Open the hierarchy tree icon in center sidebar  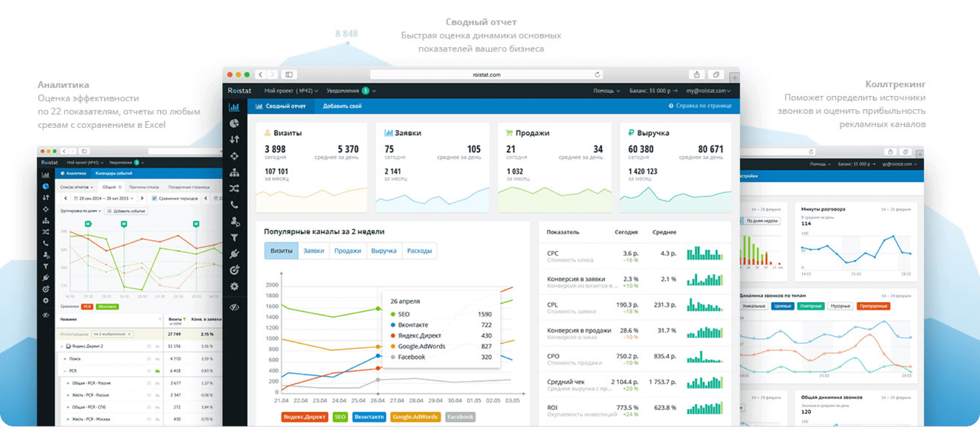[234, 172]
